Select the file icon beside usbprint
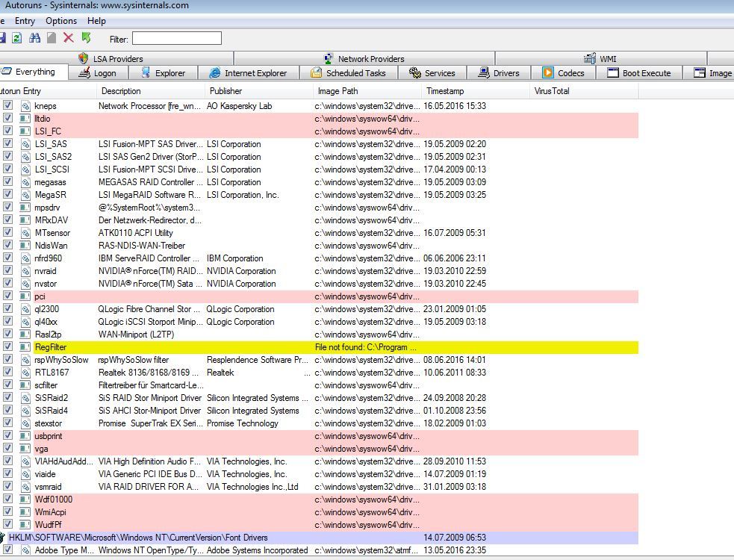 25,436
